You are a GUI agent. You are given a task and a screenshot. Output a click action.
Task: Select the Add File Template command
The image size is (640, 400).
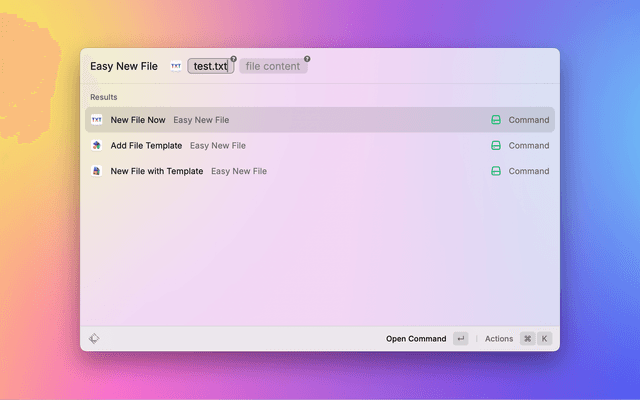[x=146, y=145]
